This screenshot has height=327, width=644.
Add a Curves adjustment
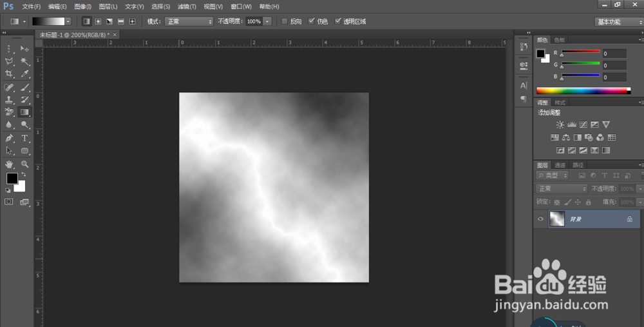pos(583,124)
